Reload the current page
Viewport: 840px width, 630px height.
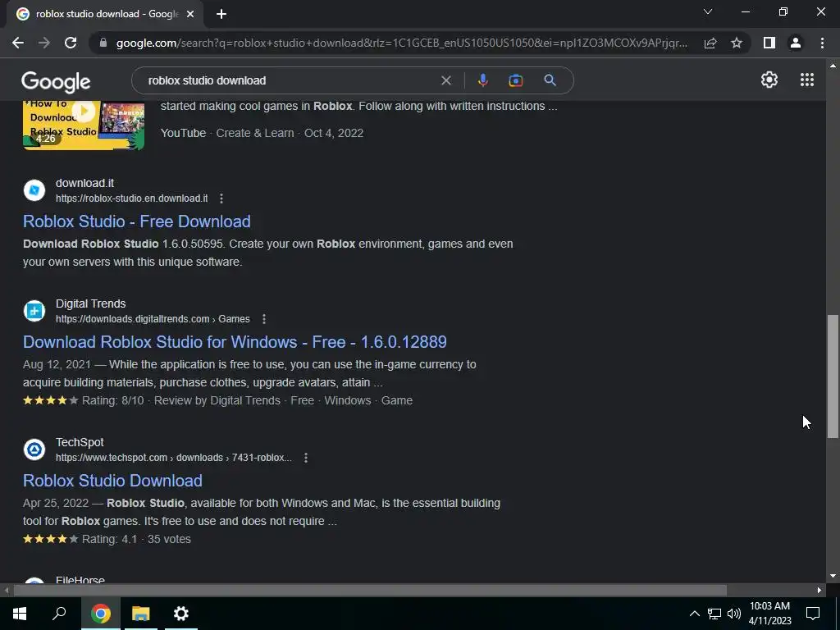[71, 43]
